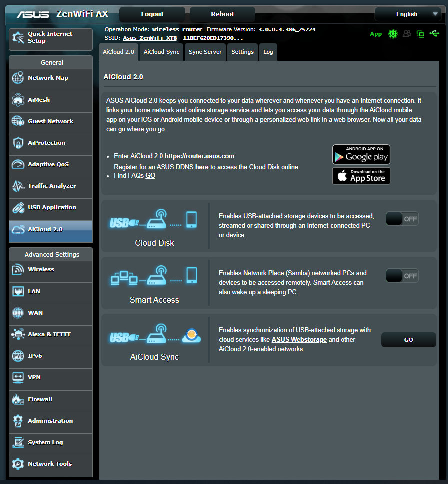Click the Cloud Disk USB-router-phone graphic
The height and width of the screenshot is (484, 448).
(x=154, y=219)
